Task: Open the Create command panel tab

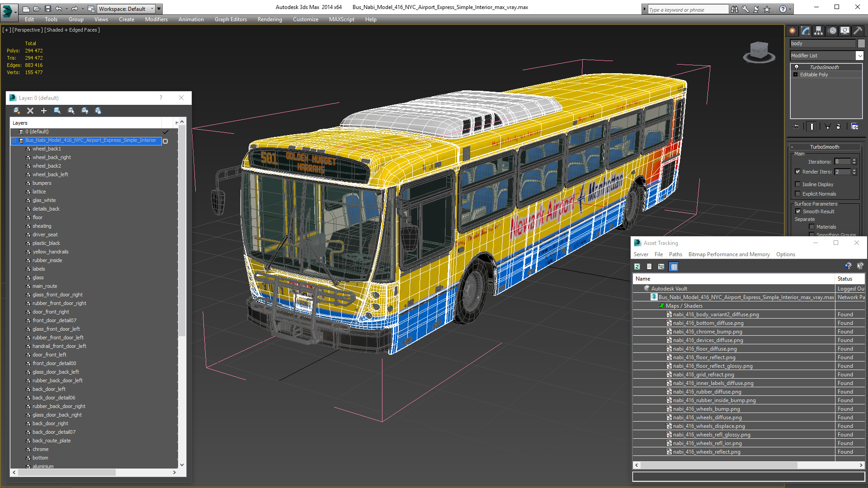Action: [x=793, y=31]
